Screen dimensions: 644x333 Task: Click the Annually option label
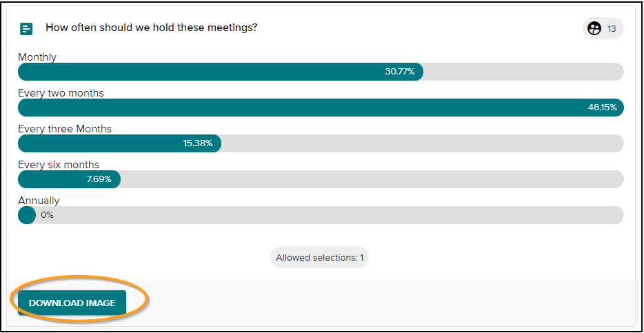[x=39, y=201]
